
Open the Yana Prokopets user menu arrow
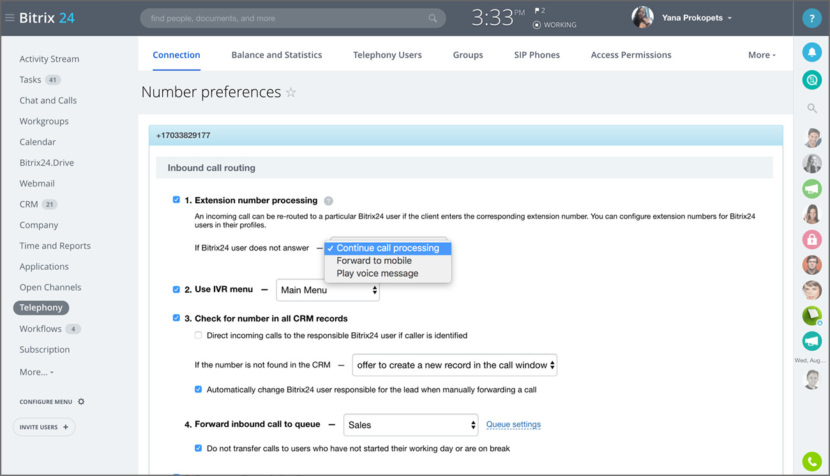click(x=729, y=18)
